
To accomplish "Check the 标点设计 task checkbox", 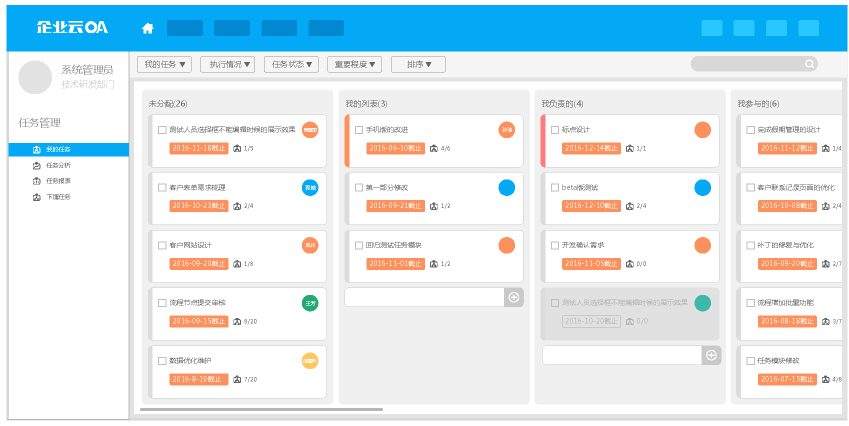I will tap(554, 130).
